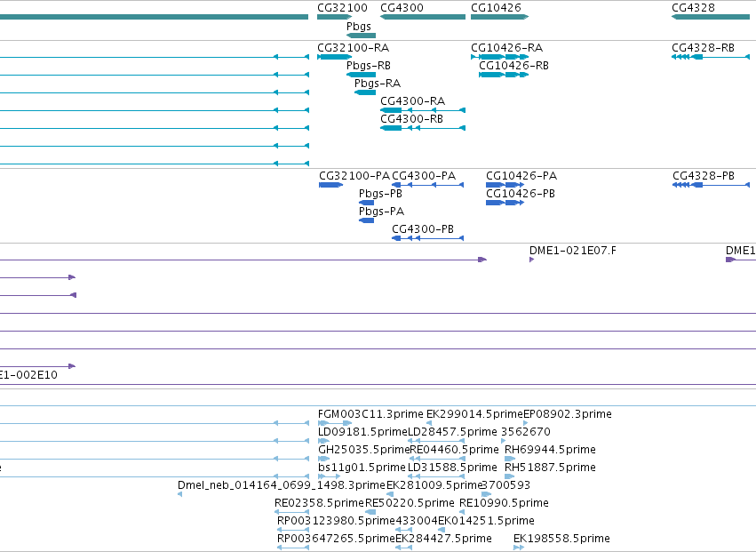This screenshot has width=756, height=552.
Task: Click the LD28457.5prime EST label
Action: [x=452, y=432]
